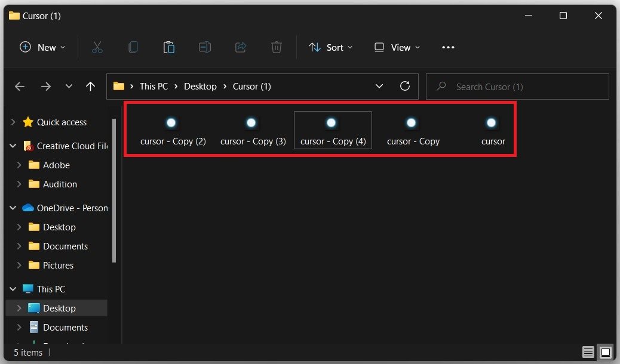Click 'This PC' in address bar
The height and width of the screenshot is (364, 620).
(x=154, y=86)
